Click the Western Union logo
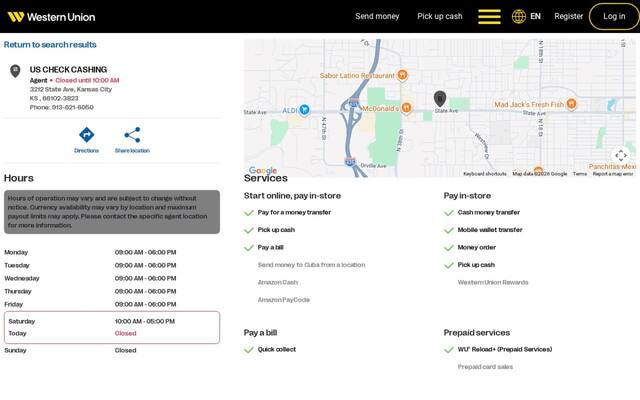 51,17
